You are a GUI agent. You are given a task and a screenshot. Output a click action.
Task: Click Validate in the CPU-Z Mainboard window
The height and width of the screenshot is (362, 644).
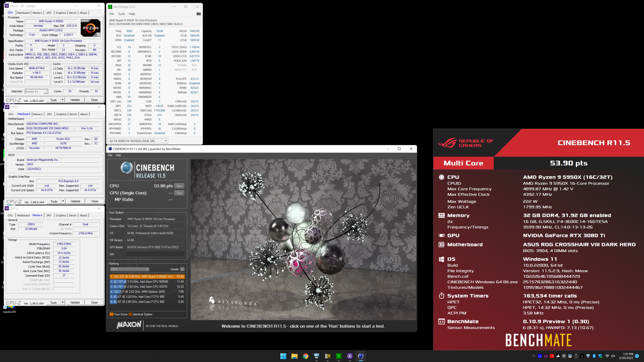pyautogui.click(x=75, y=201)
